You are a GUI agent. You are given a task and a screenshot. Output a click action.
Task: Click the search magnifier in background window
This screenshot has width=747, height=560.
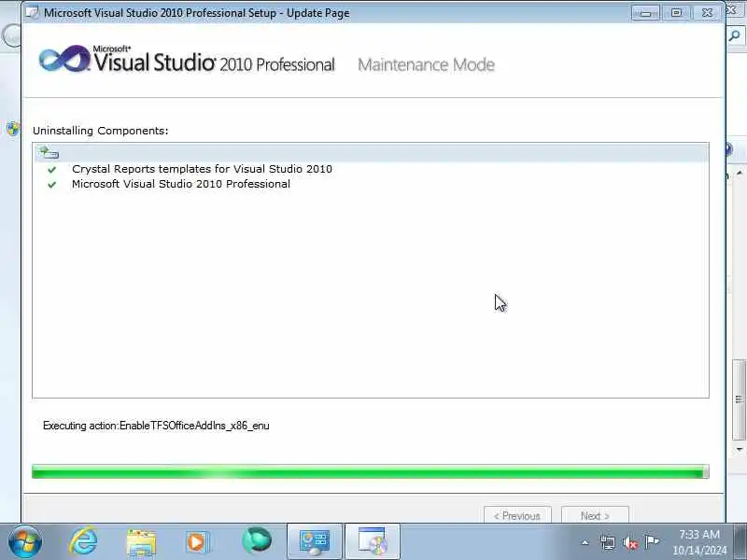tap(735, 35)
